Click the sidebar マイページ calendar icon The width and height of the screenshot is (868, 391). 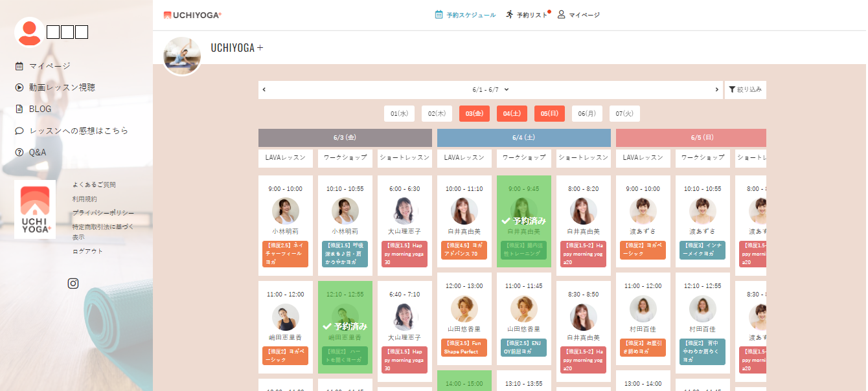pos(19,66)
